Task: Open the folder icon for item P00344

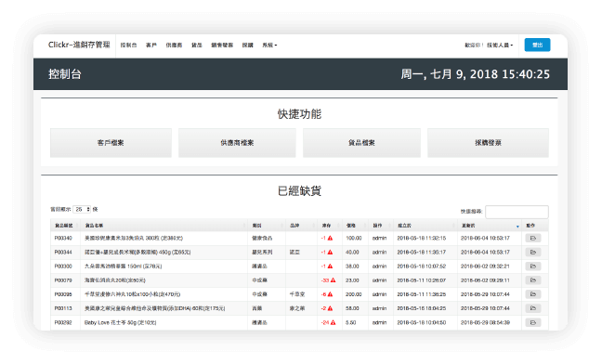Action: coord(533,253)
